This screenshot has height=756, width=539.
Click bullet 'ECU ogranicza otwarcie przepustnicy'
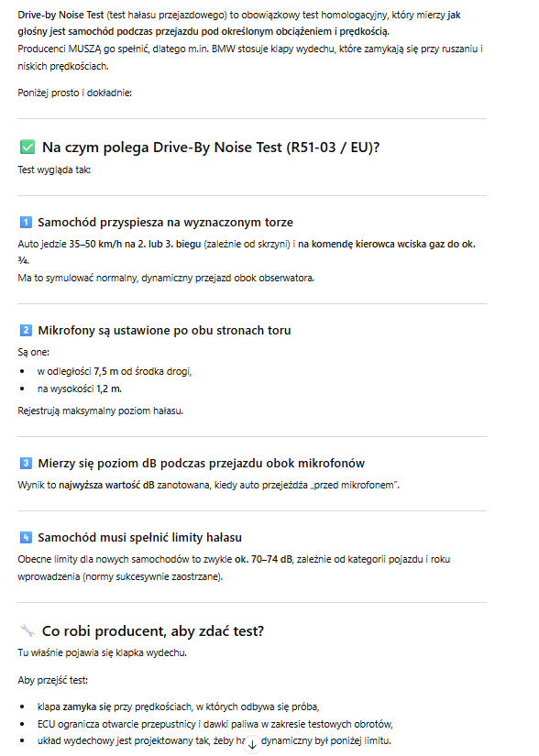(x=215, y=724)
